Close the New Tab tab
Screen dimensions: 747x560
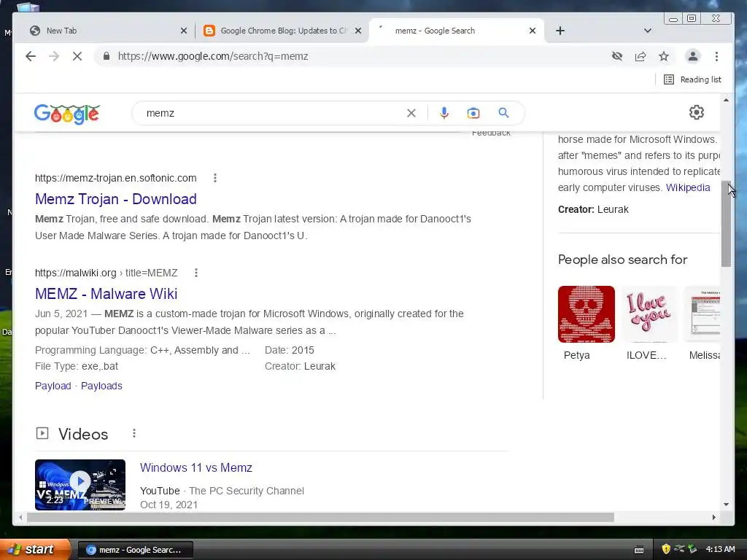pos(184,31)
